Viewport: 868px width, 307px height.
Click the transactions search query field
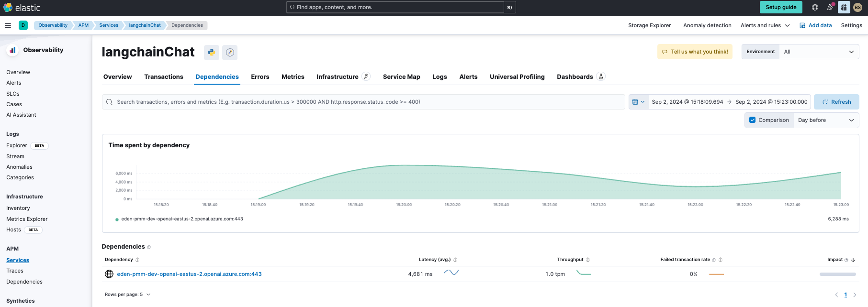click(364, 102)
